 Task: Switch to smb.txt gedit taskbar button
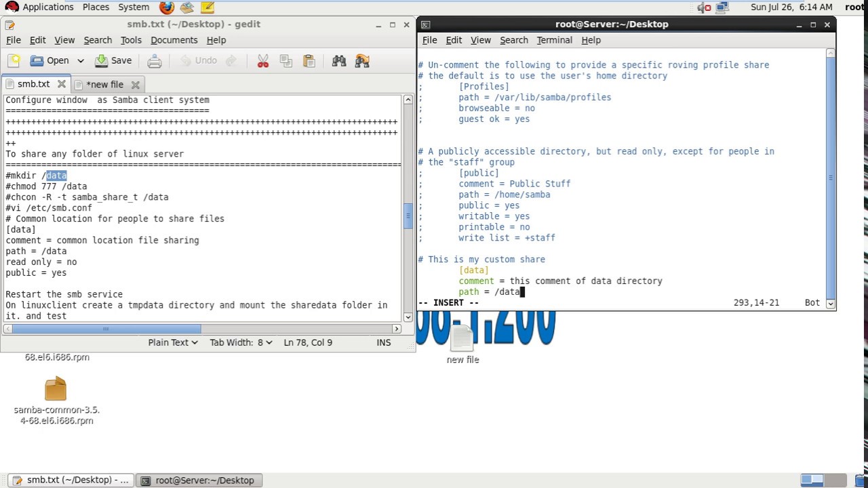[x=70, y=480]
